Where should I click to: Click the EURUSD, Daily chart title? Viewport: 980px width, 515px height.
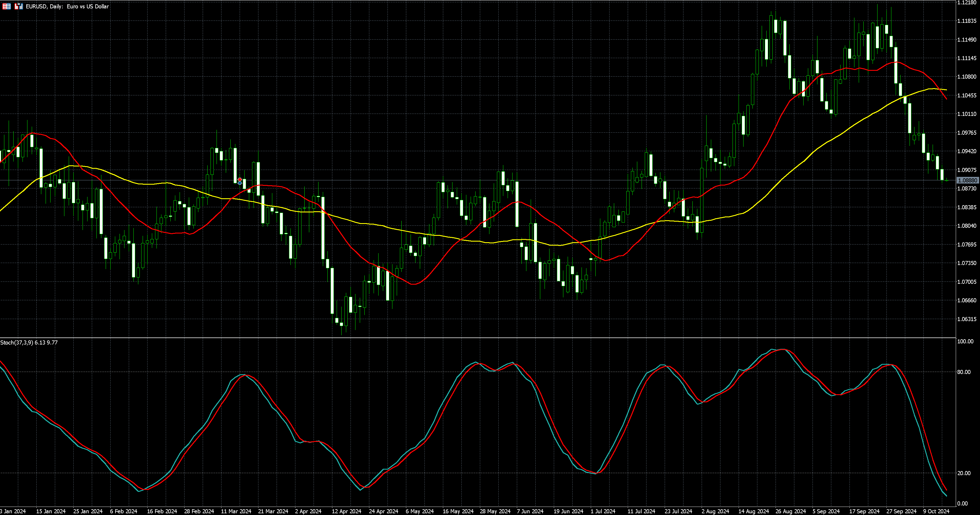[x=67, y=6]
